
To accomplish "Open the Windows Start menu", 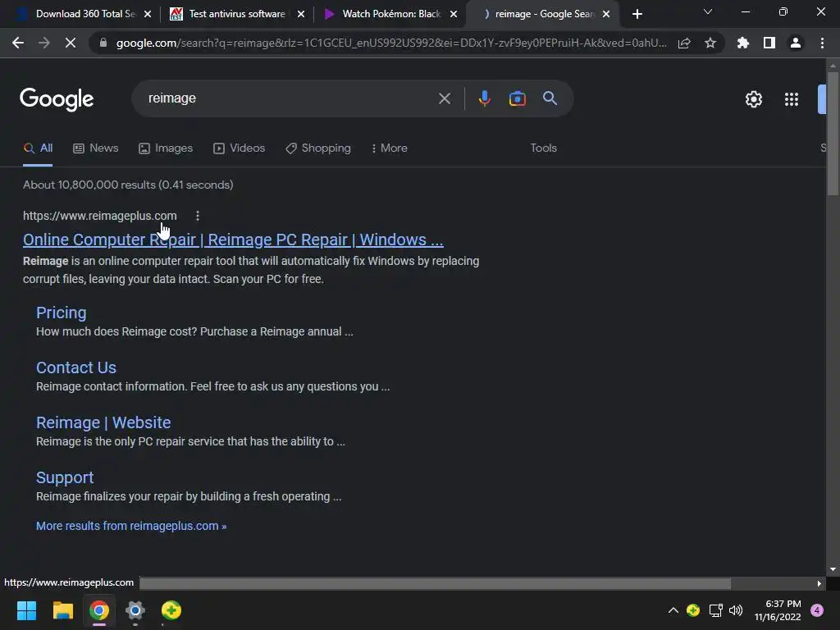I will (26, 610).
